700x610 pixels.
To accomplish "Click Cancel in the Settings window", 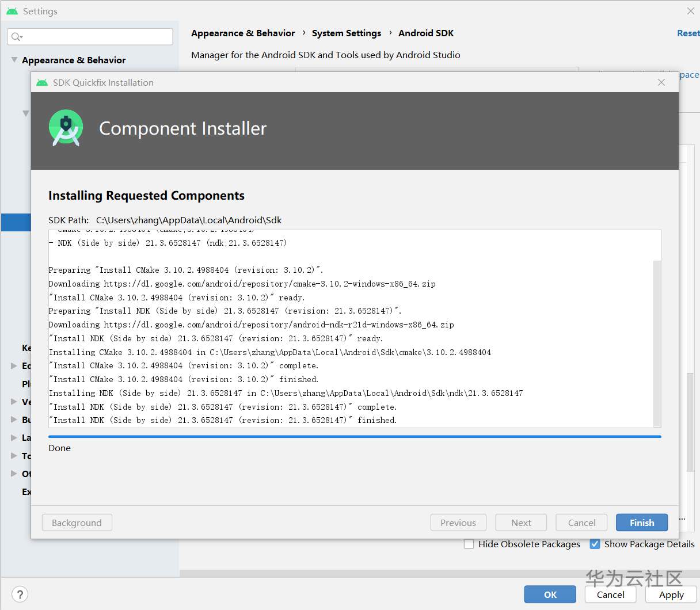I will pyautogui.click(x=611, y=594).
